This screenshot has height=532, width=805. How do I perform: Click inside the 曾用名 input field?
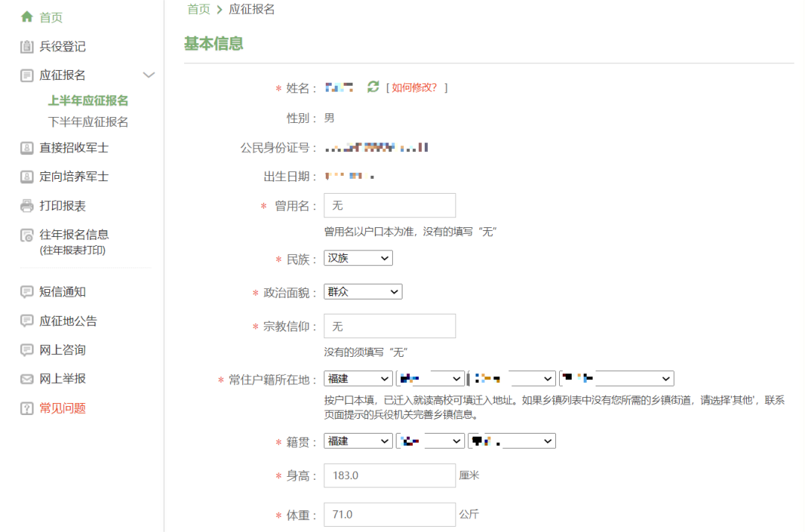click(389, 205)
